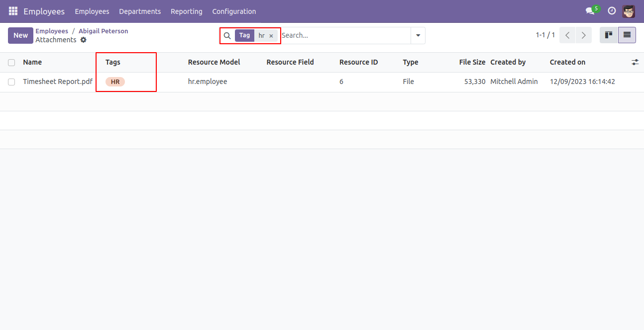
Task: Sort by File Size column header
Action: click(472, 62)
